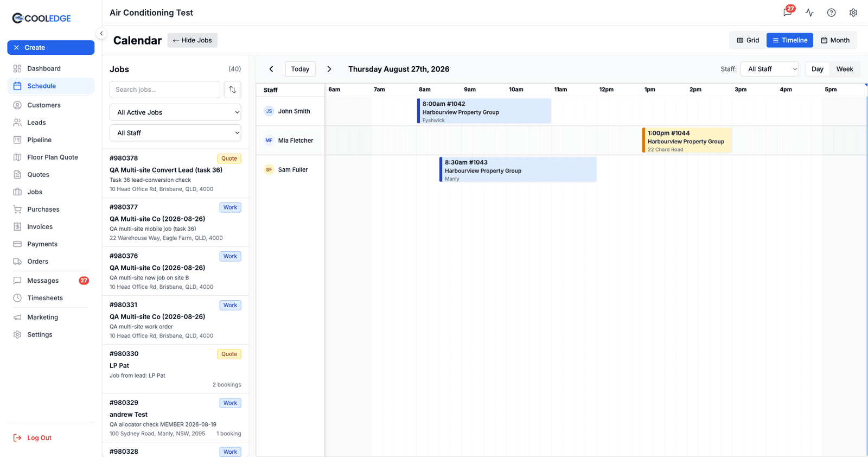The height and width of the screenshot is (457, 868).
Task: Select the Timeline layout
Action: pyautogui.click(x=790, y=40)
